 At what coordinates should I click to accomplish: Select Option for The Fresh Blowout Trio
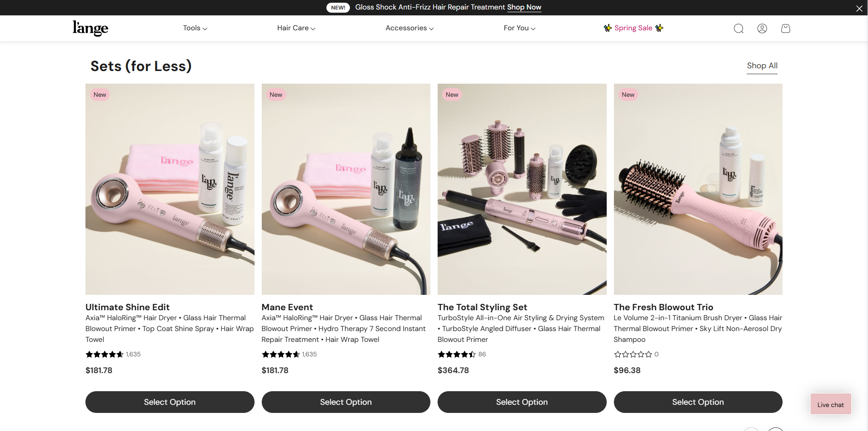698,402
